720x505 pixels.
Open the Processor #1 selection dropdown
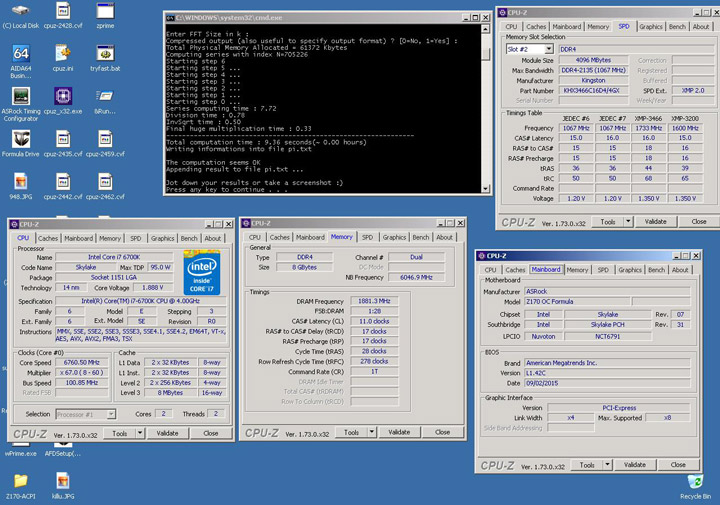click(x=111, y=414)
